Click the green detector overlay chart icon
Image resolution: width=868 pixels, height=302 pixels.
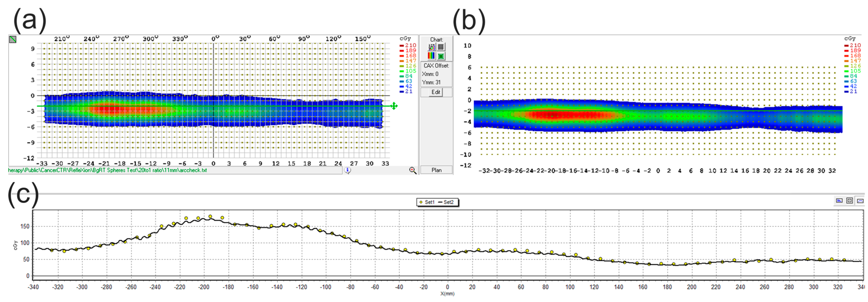tap(441, 56)
